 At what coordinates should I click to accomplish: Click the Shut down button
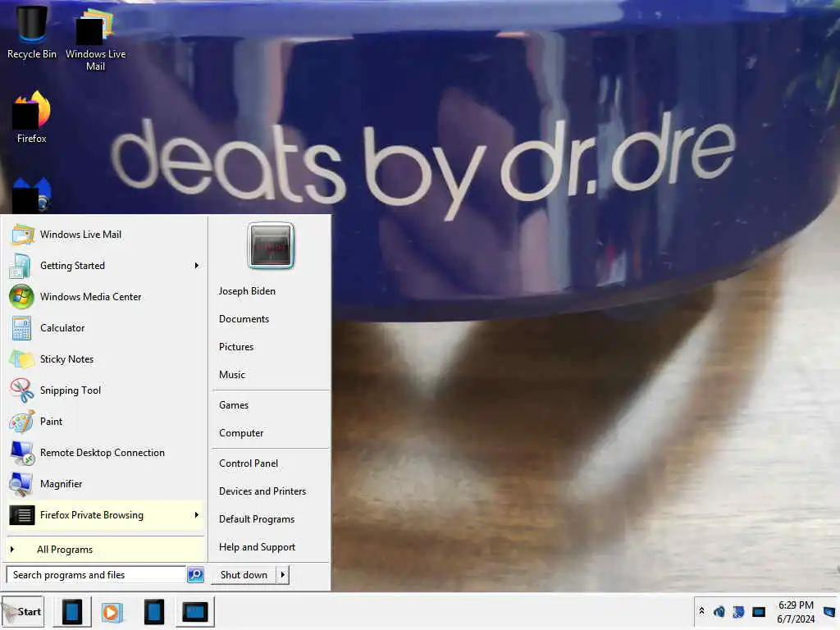244,575
